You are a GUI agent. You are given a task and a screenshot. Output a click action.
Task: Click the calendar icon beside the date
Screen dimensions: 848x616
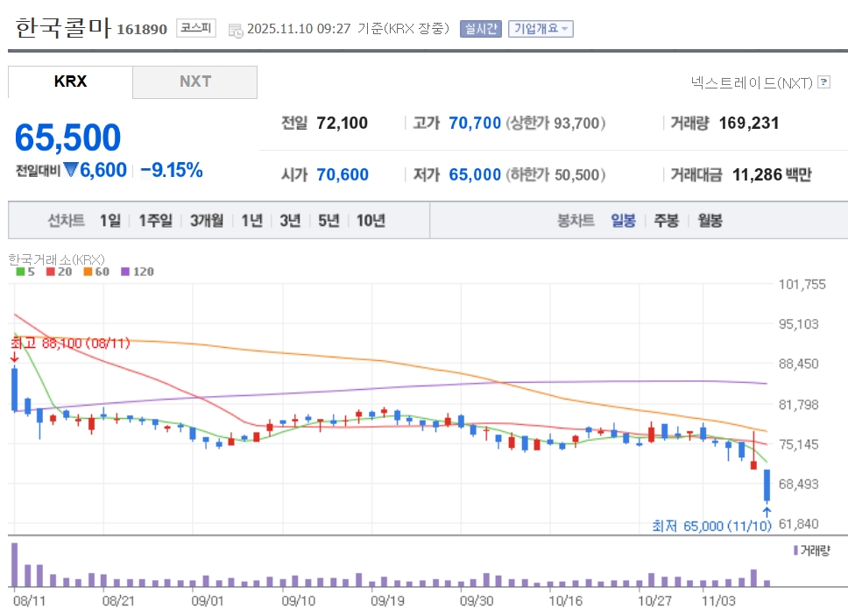[x=235, y=29]
